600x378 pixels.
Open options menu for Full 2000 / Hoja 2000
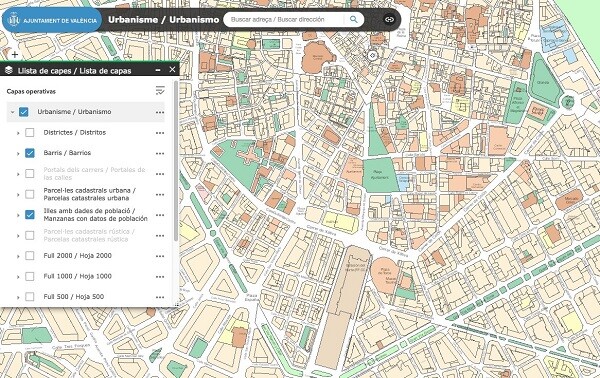pos(160,256)
